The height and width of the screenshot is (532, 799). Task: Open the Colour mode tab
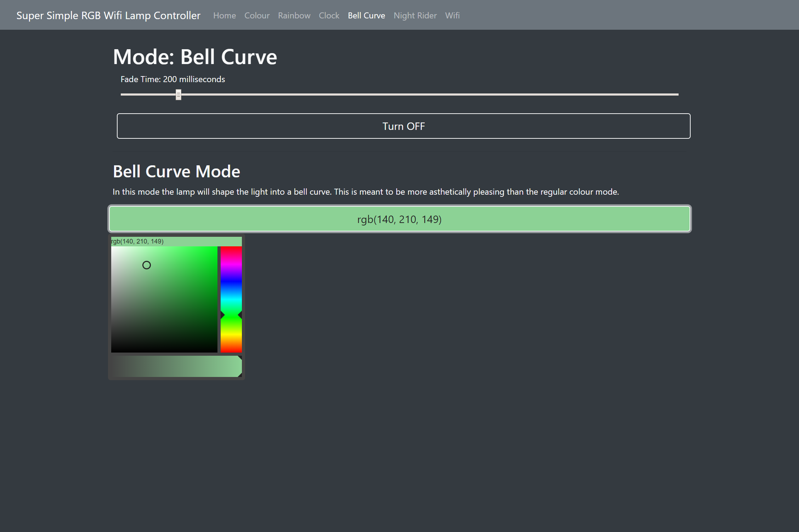[x=257, y=15]
